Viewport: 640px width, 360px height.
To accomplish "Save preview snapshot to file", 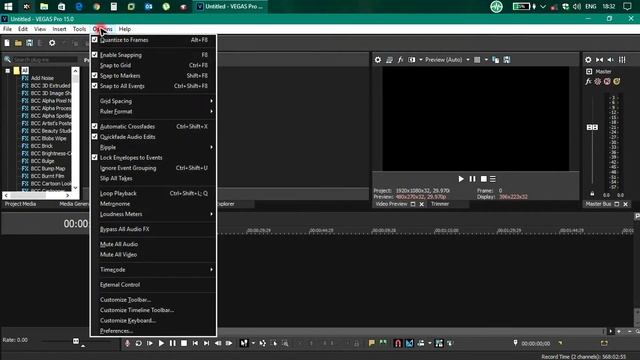I will click(x=507, y=60).
